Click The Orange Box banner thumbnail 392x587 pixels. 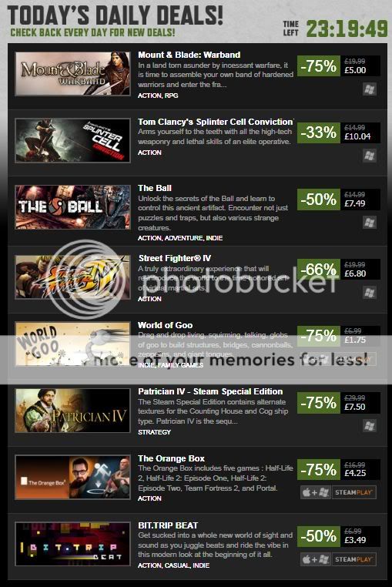pos(72,478)
